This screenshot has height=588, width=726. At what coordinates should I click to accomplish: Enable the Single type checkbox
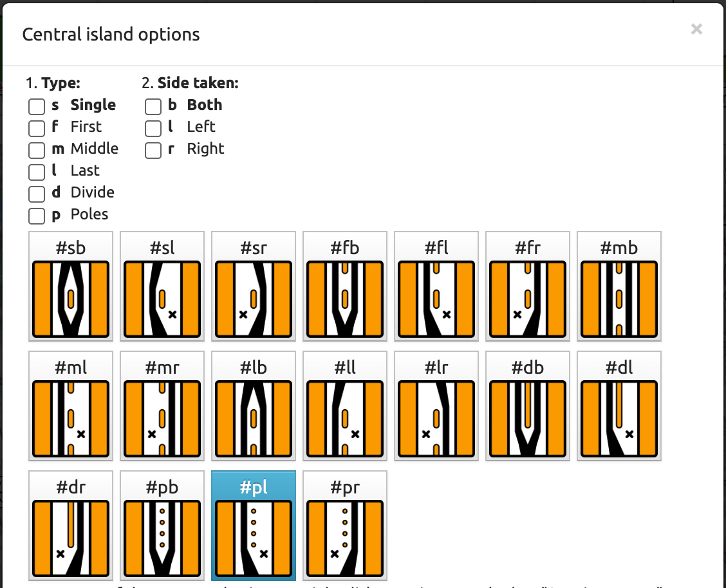point(37,106)
